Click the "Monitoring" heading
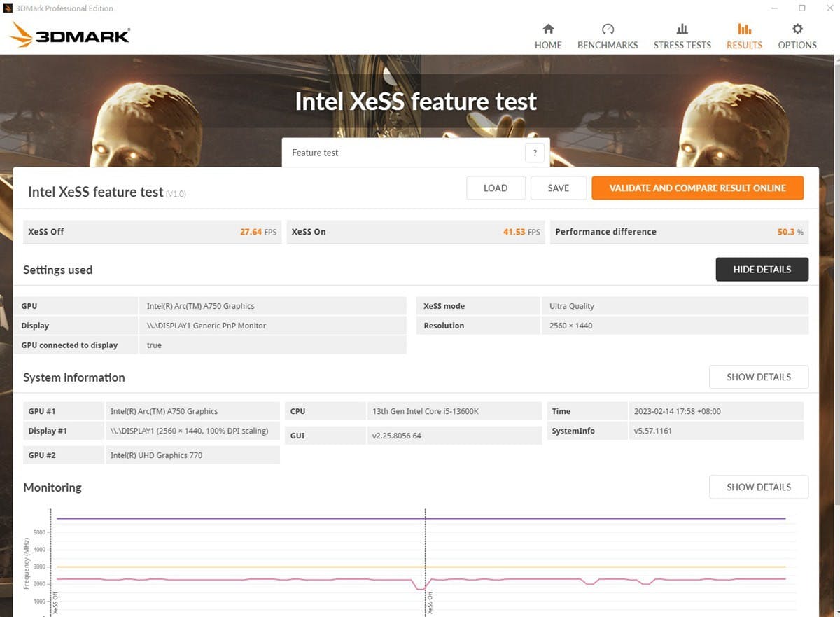 52,487
